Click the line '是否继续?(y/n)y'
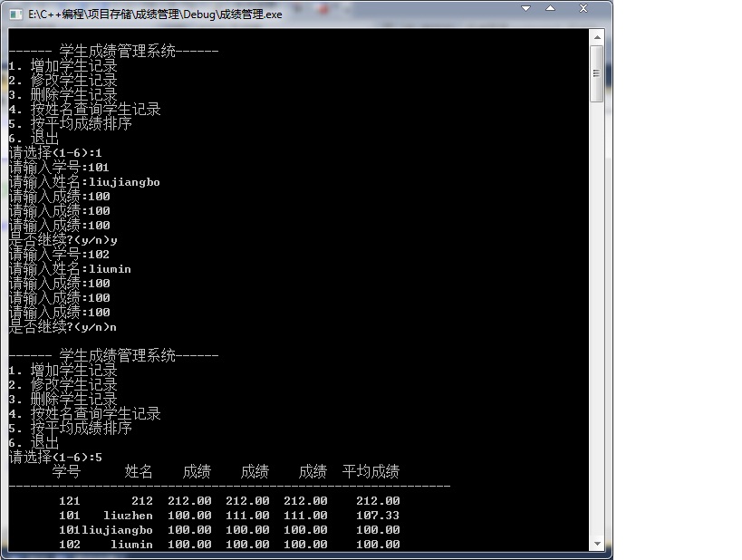The height and width of the screenshot is (560, 742). tap(63, 240)
